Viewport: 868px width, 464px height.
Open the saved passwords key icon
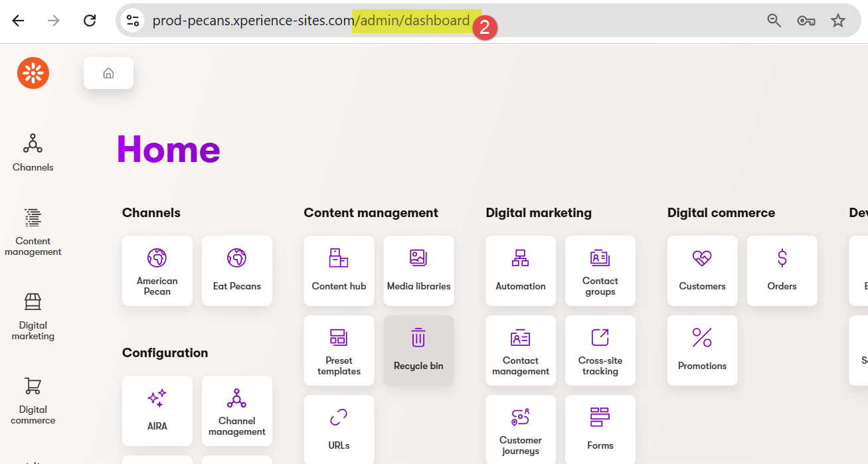click(x=806, y=21)
